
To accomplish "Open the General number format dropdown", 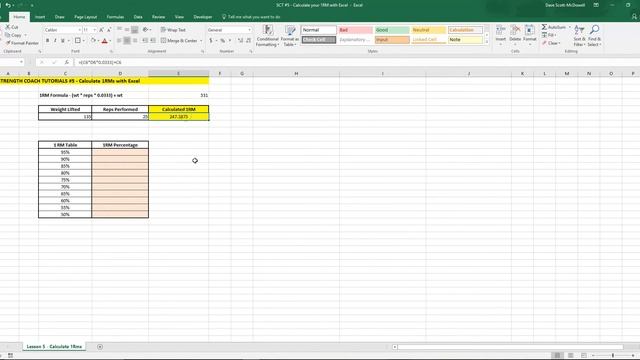I will 249,30.
